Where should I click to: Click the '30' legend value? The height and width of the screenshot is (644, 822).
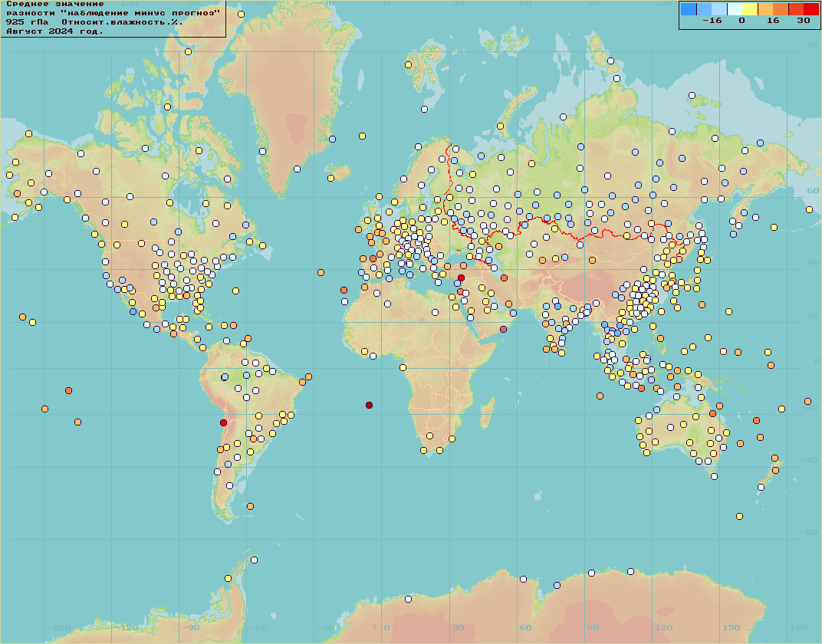click(x=804, y=21)
